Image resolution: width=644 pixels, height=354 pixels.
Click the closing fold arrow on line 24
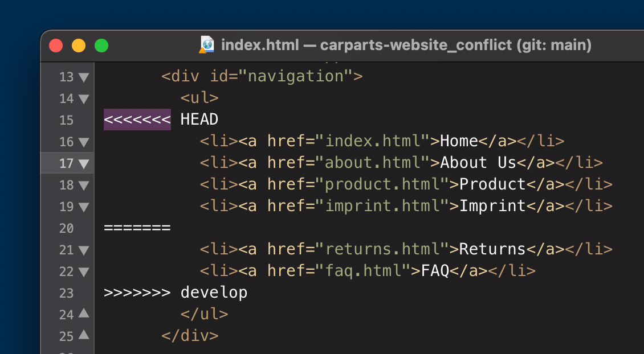84,314
